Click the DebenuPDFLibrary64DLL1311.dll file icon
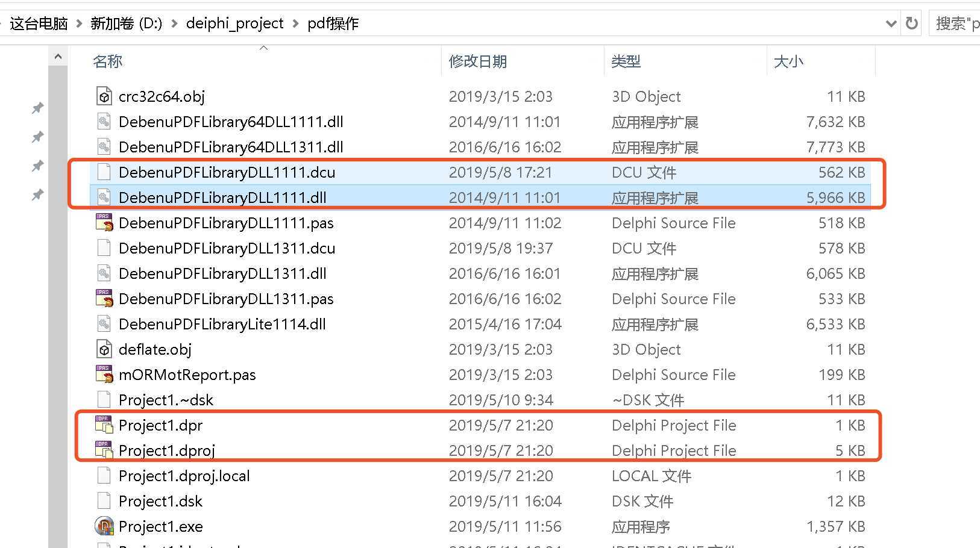Image resolution: width=980 pixels, height=548 pixels. coord(104,147)
